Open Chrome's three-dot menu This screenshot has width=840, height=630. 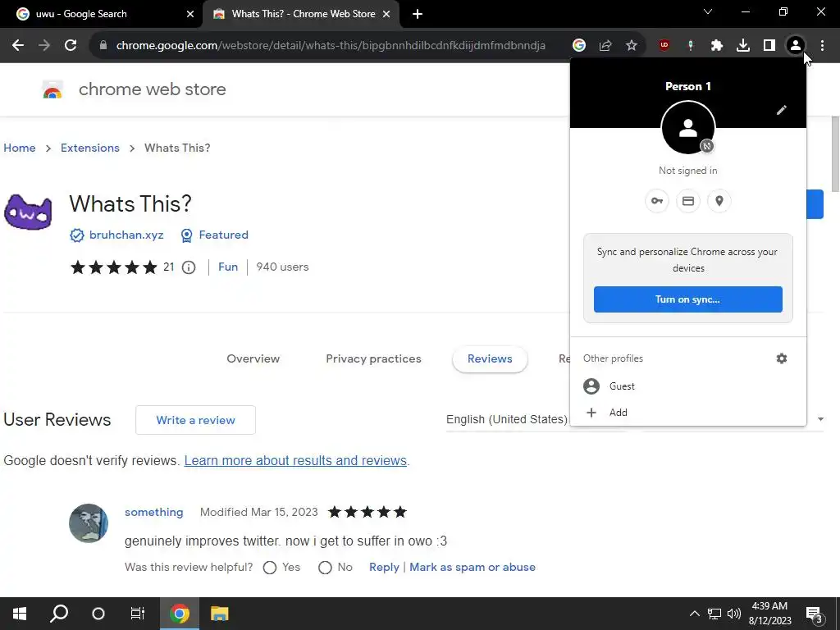[x=822, y=45]
